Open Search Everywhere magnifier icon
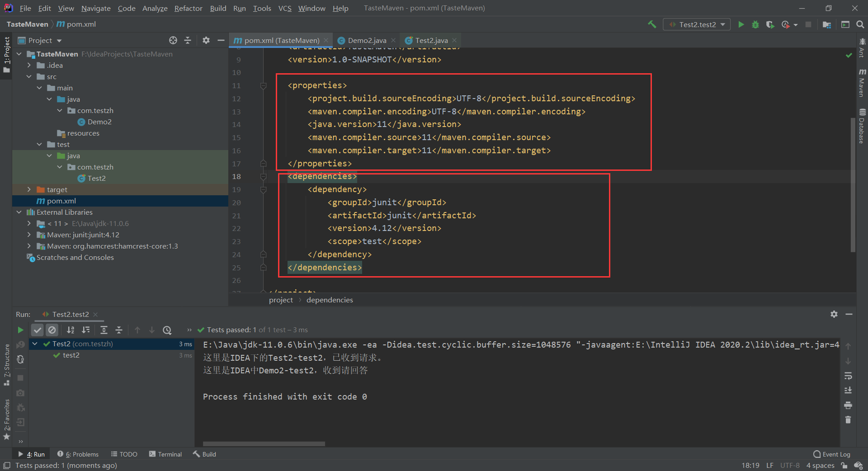 pos(860,24)
